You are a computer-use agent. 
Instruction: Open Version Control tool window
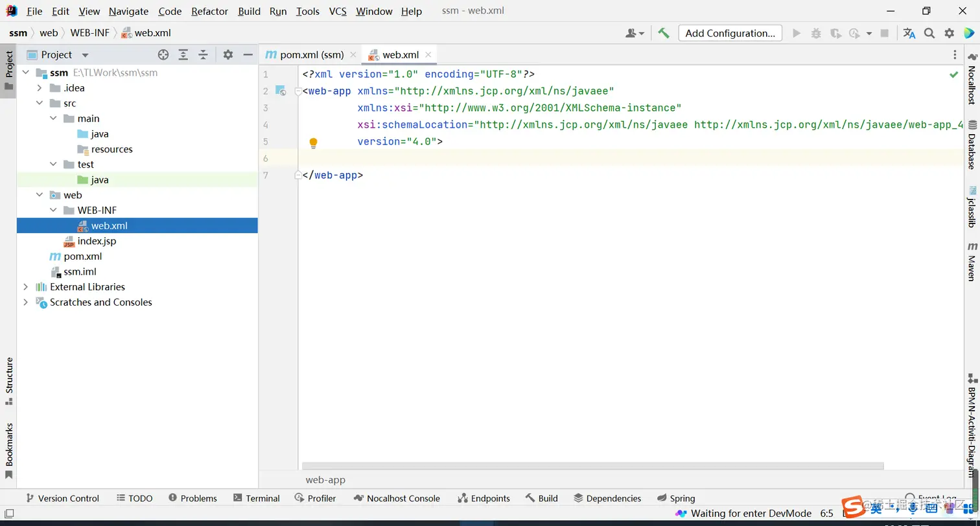pos(62,498)
